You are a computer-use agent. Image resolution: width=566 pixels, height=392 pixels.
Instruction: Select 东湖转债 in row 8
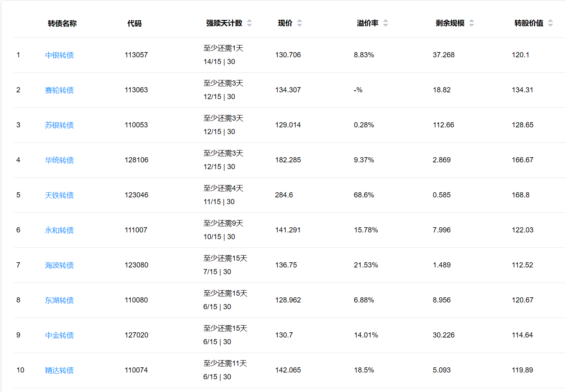pyautogui.click(x=59, y=300)
